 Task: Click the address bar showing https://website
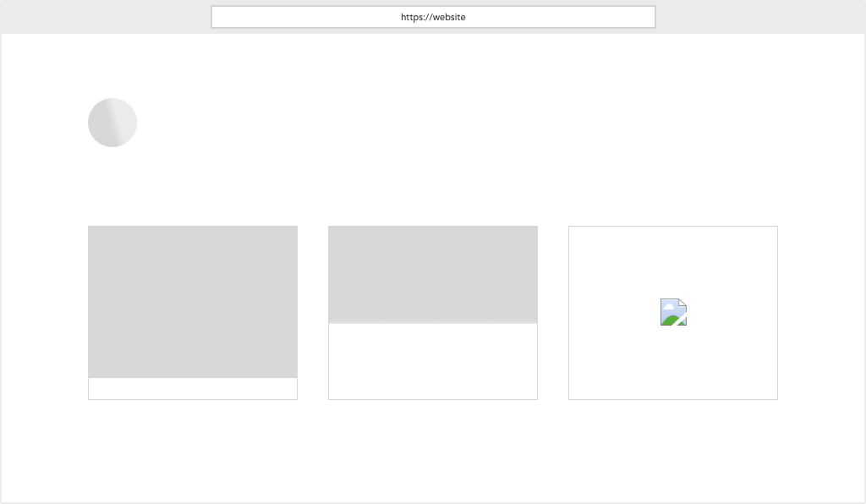[x=433, y=16]
